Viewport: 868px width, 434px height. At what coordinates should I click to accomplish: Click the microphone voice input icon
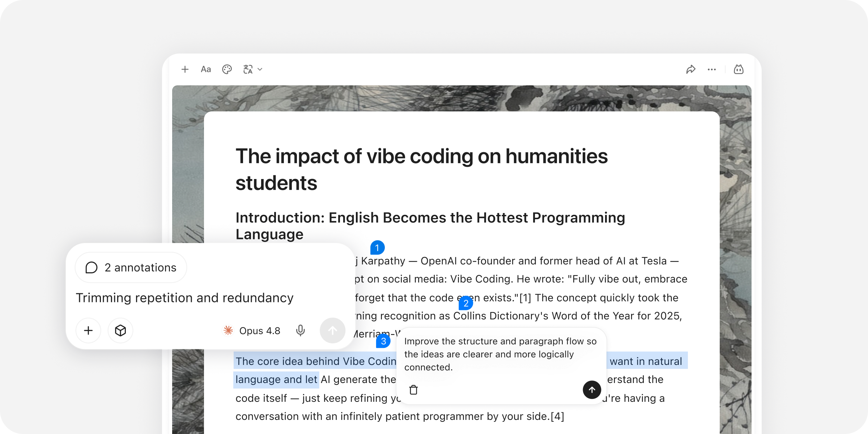[300, 330]
